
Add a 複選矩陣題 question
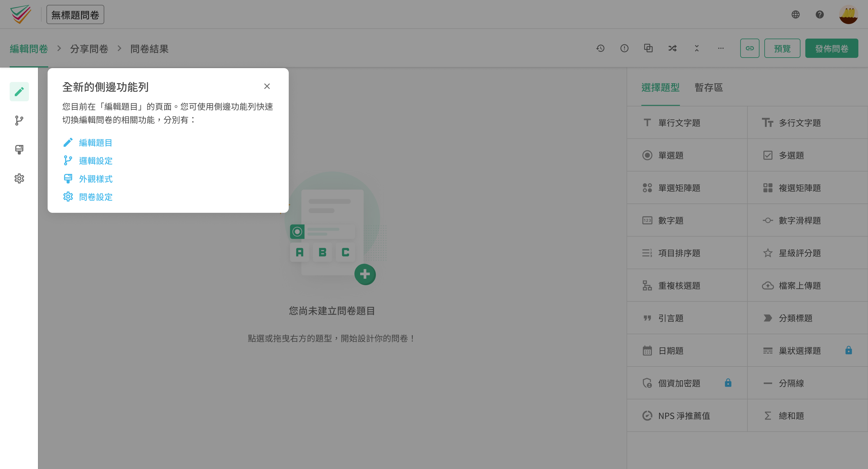[x=808, y=188]
